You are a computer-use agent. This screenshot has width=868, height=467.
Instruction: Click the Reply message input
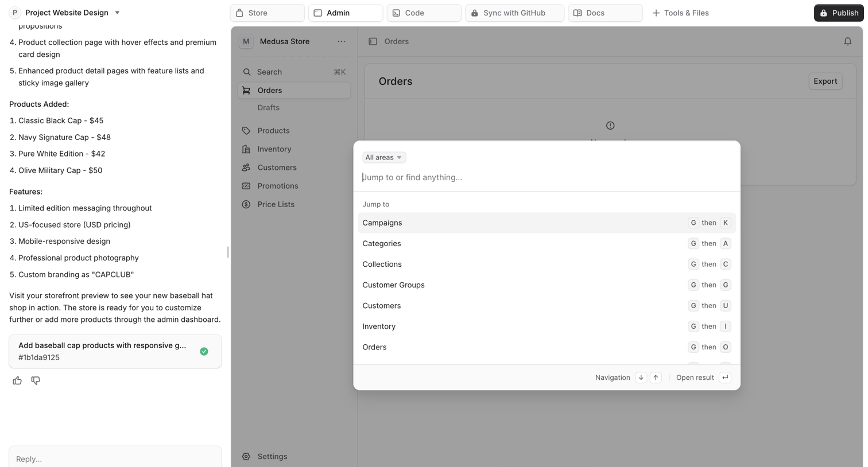[115, 458]
